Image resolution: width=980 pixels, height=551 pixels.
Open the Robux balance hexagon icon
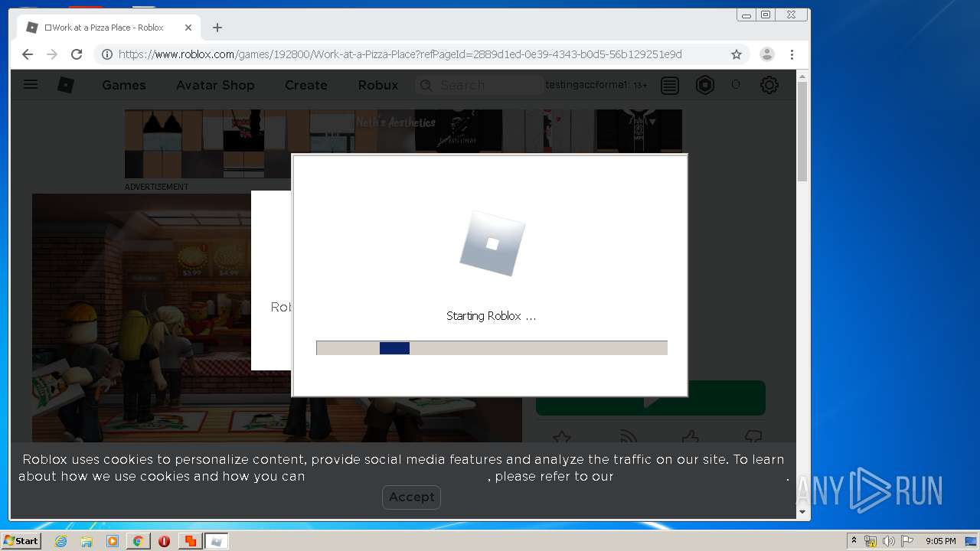[x=704, y=85]
